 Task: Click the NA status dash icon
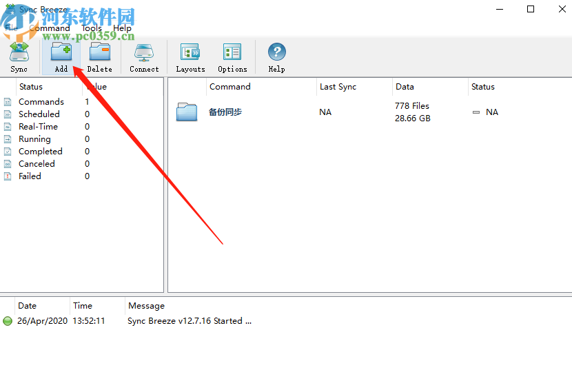[x=476, y=112]
